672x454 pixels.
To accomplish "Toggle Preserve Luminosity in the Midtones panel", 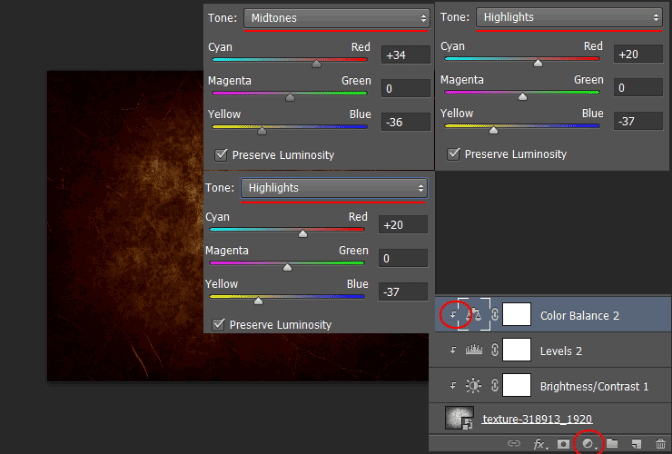I will point(221,155).
